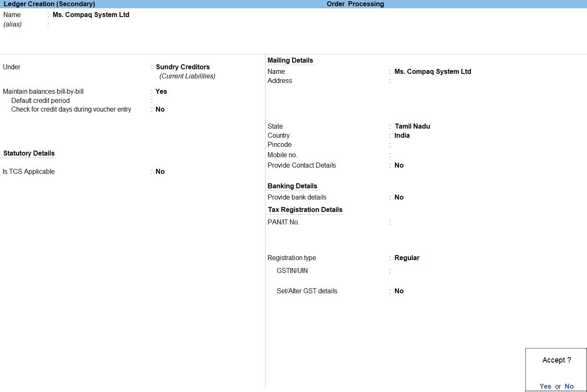
Task: Open the Under group Sundry Creditors selection
Action: 183,67
